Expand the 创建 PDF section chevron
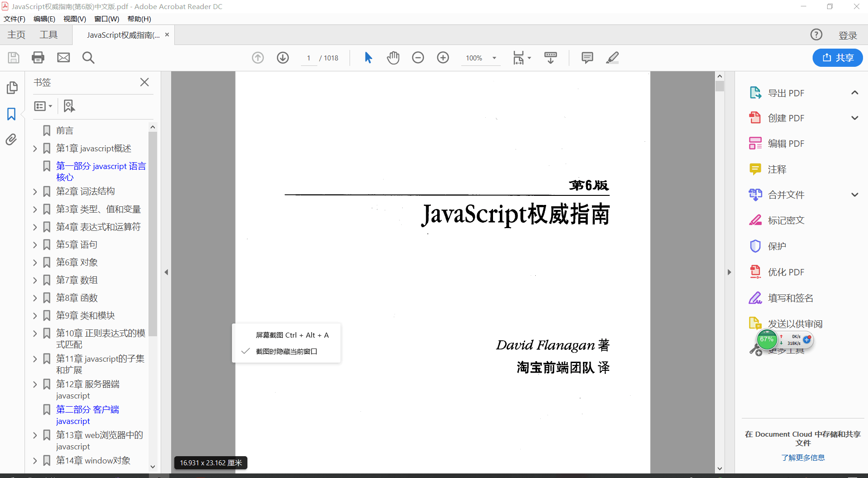This screenshot has height=478, width=868. 855,118
